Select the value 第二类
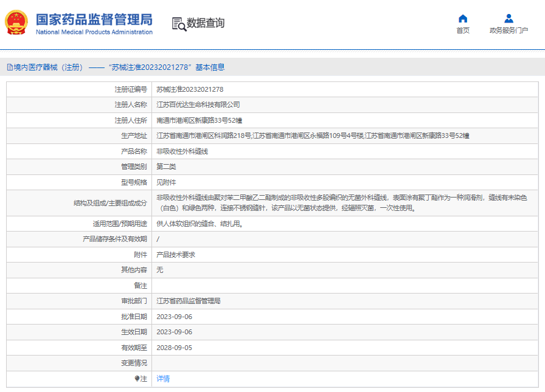Screen dimensions: 545x392 166,167
